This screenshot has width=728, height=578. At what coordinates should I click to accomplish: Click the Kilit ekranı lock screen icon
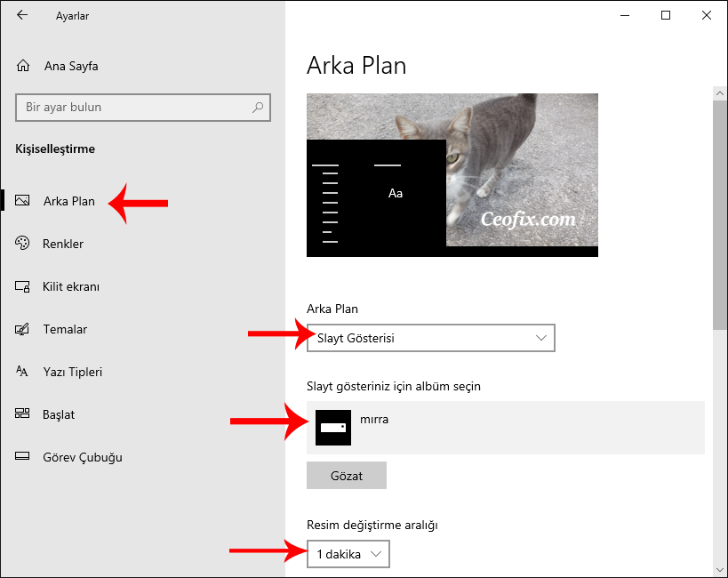pos(22,286)
